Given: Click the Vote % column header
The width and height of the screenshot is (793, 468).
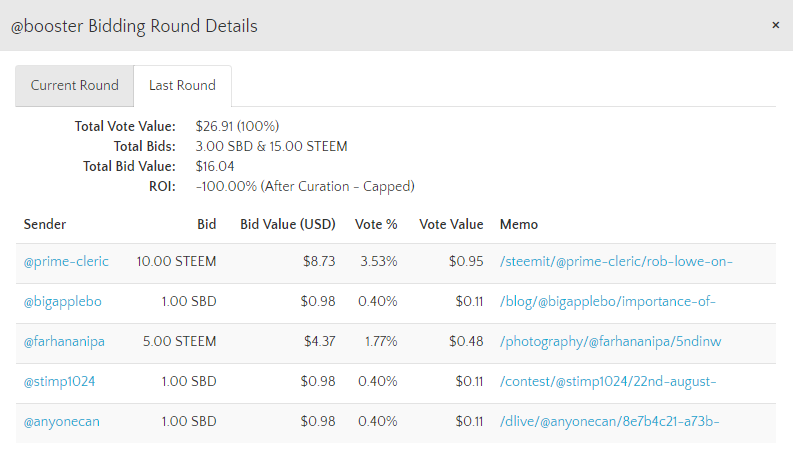Looking at the screenshot, I should [376, 224].
